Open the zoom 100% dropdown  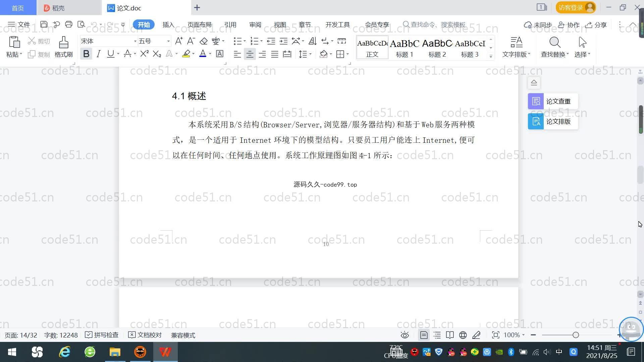click(514, 335)
